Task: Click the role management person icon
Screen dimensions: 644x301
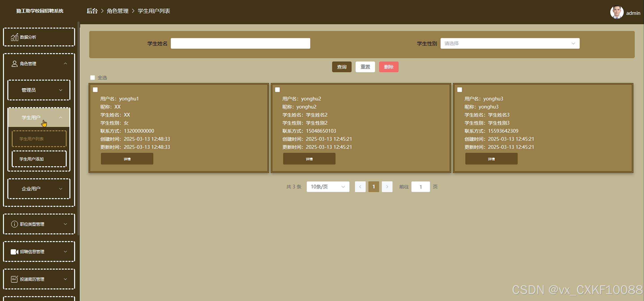Action: point(14,64)
